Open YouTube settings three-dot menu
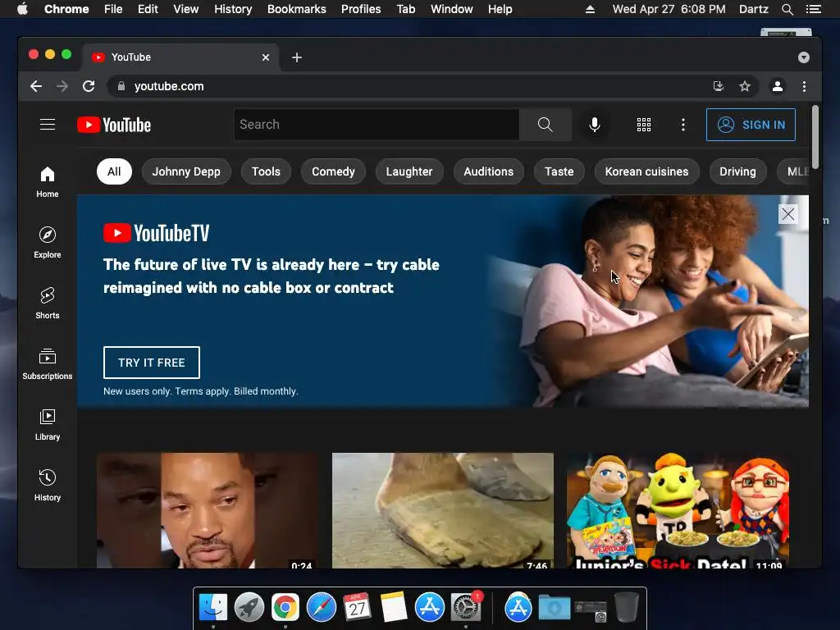This screenshot has width=840, height=630. coord(682,125)
